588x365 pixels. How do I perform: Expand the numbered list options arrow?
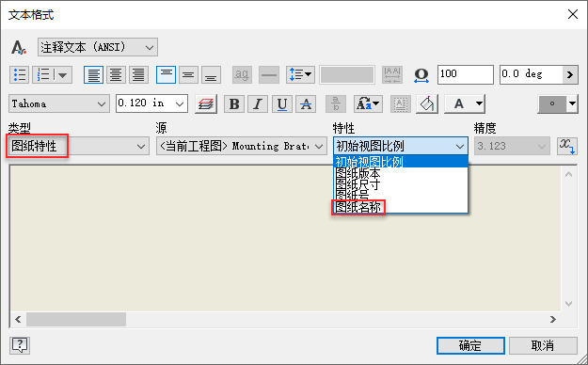(63, 74)
